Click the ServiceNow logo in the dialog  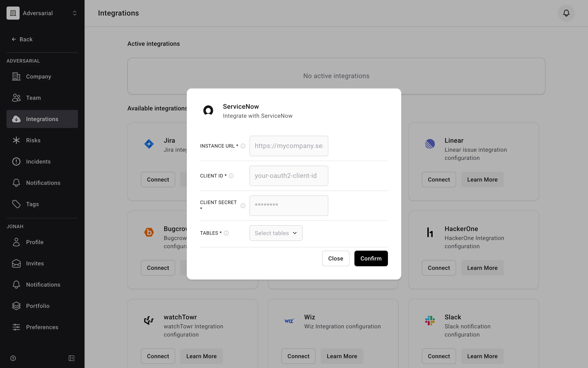coord(208,110)
